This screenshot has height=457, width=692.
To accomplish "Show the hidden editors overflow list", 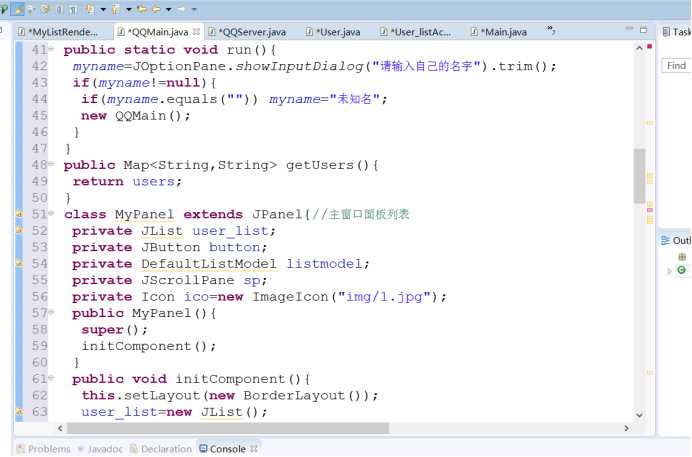I will tap(551, 30).
